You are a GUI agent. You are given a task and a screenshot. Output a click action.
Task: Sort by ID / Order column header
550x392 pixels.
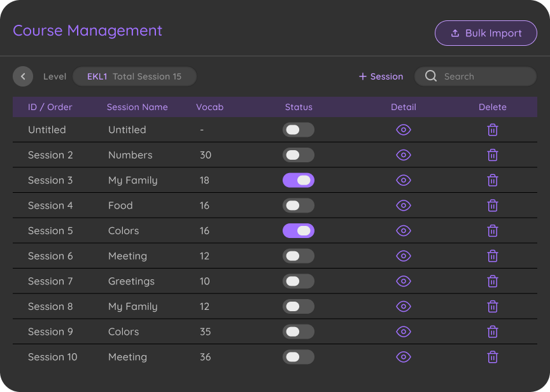click(50, 107)
